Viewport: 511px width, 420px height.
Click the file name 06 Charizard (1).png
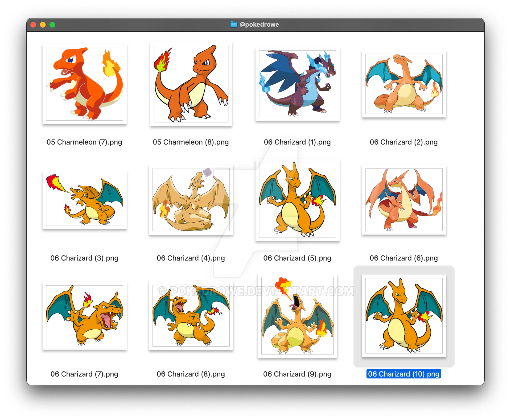pos(297,142)
